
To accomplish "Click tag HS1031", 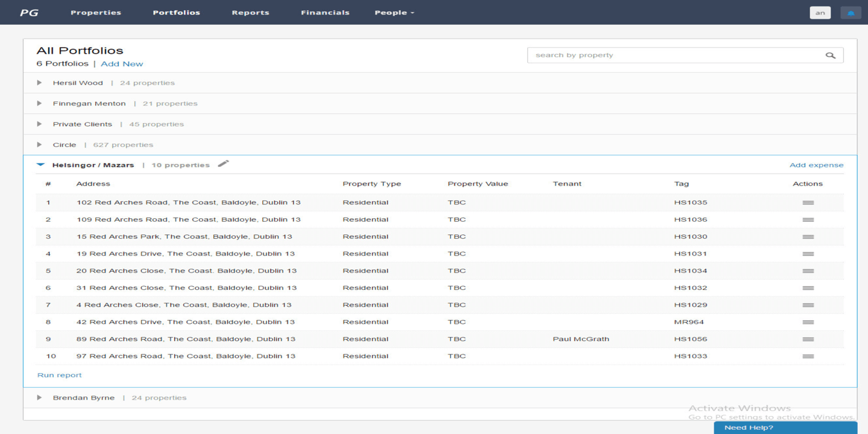I will pos(691,254).
